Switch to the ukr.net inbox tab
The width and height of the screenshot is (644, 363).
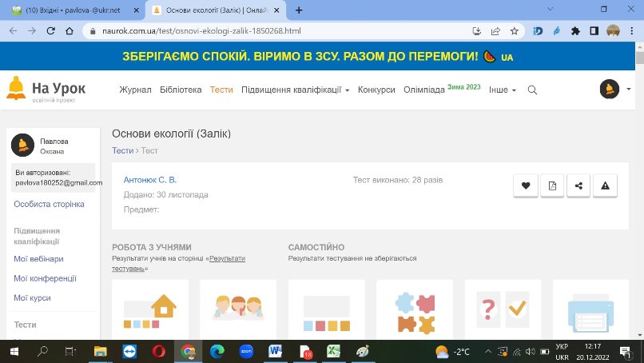click(72, 10)
